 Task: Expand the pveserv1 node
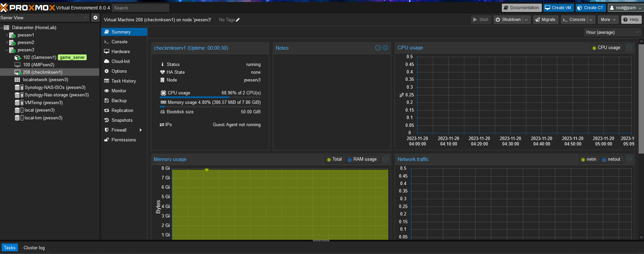pos(7,35)
